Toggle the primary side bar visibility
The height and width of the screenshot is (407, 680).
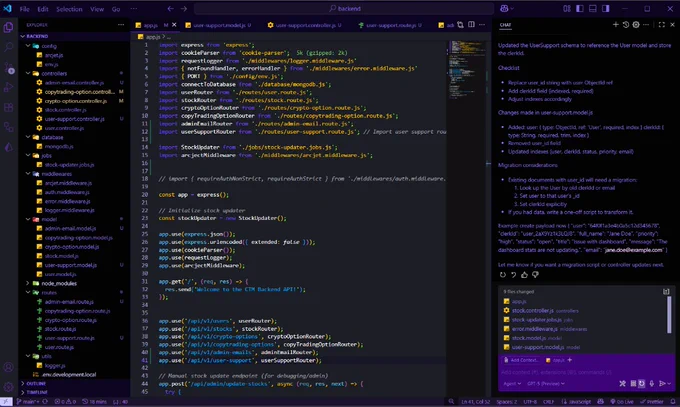579,8
